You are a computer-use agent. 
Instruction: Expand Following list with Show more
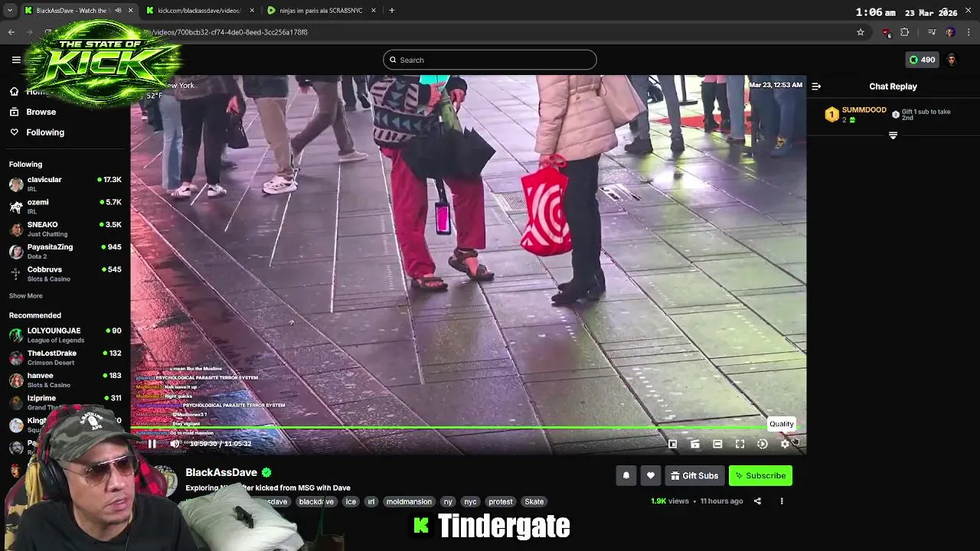pyautogui.click(x=26, y=295)
